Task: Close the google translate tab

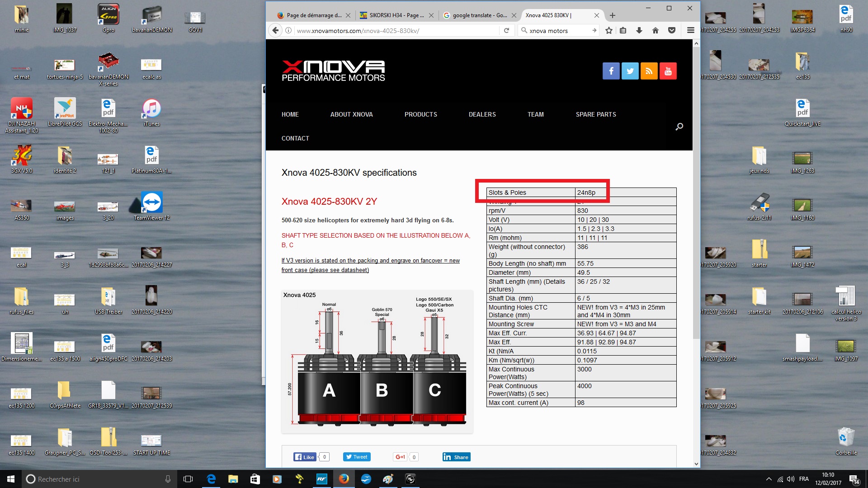Action: pos(514,15)
